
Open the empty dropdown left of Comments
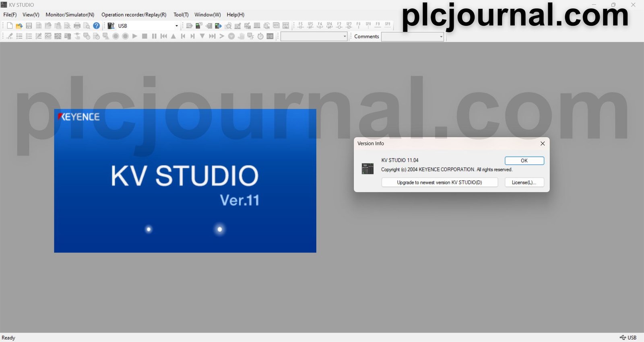pos(314,37)
